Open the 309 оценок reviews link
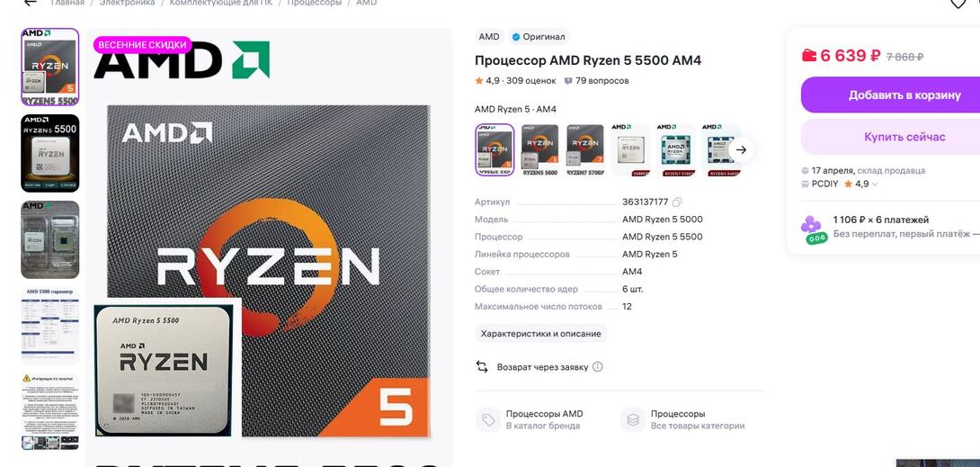Screen dimensions: 980x467 [x=530, y=81]
